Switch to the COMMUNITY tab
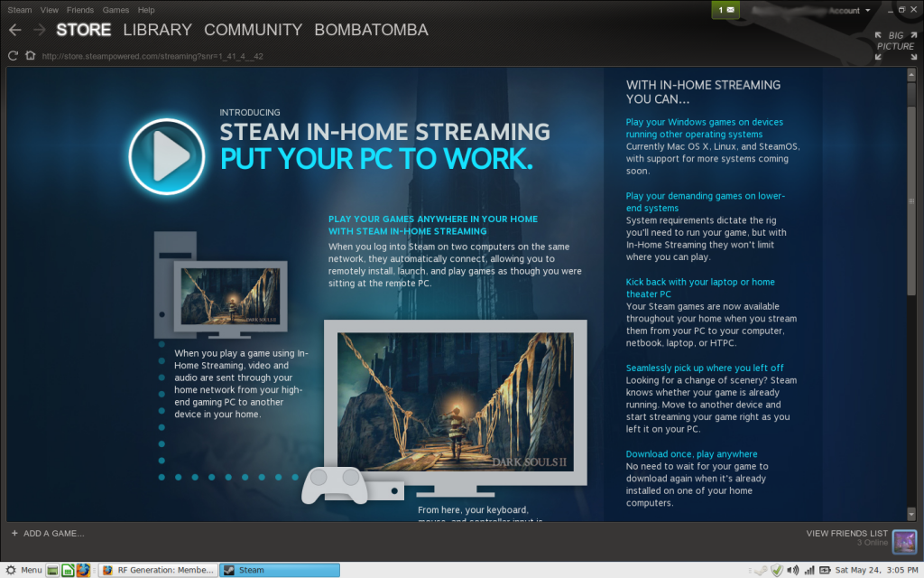The image size is (924, 578). pyautogui.click(x=253, y=30)
